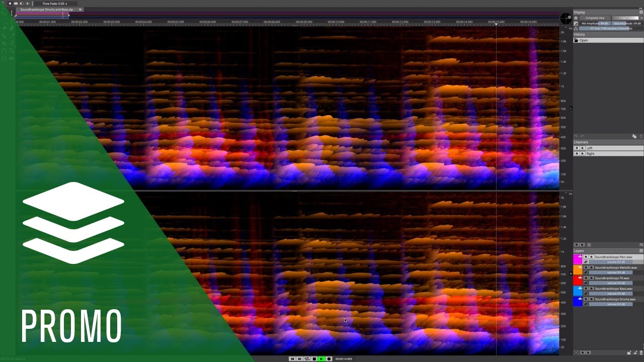644x362 pixels.
Task: Click the undo icon in History panel
Action: click(x=576, y=136)
